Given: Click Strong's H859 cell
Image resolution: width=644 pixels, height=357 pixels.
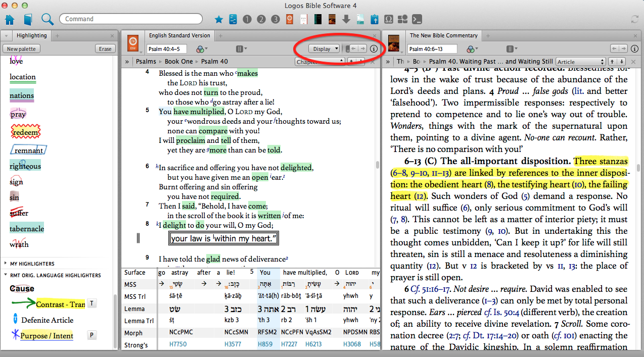Looking at the screenshot, I should point(266,345).
